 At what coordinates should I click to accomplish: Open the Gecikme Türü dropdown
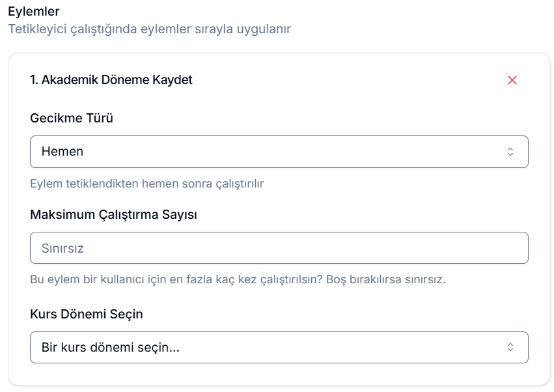click(x=279, y=152)
